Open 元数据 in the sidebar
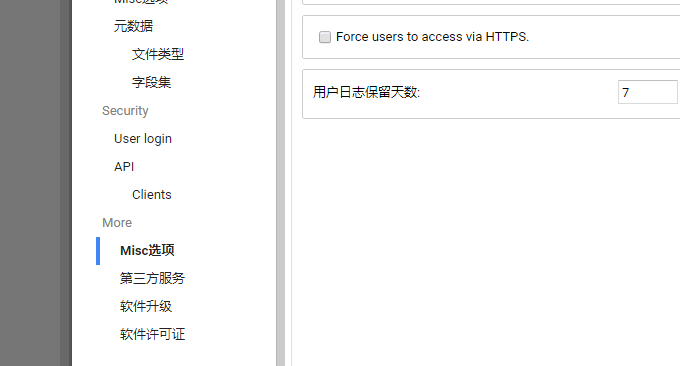680x366 pixels. (x=133, y=26)
